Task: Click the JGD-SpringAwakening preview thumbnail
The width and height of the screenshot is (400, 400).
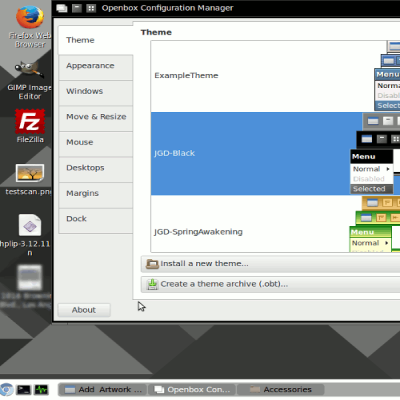Action: coord(375,224)
